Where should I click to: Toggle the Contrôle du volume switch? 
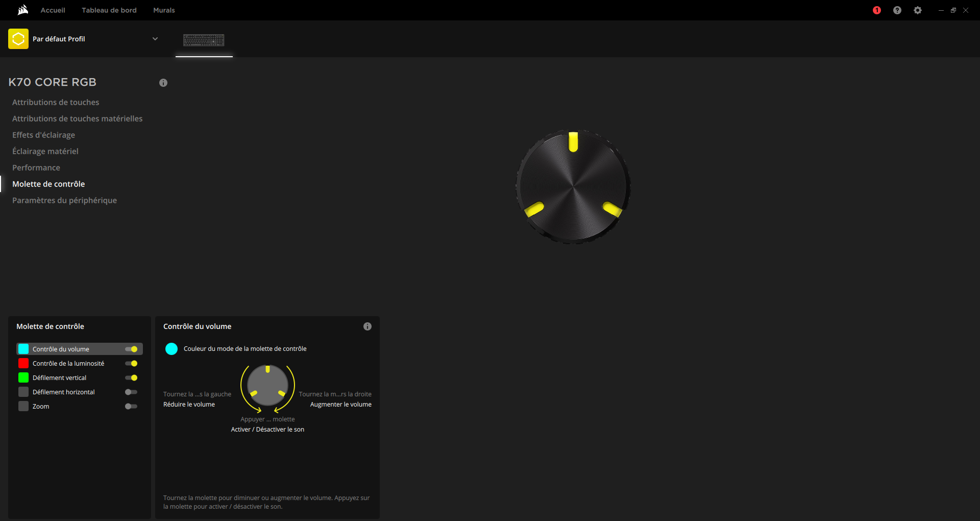[131, 349]
